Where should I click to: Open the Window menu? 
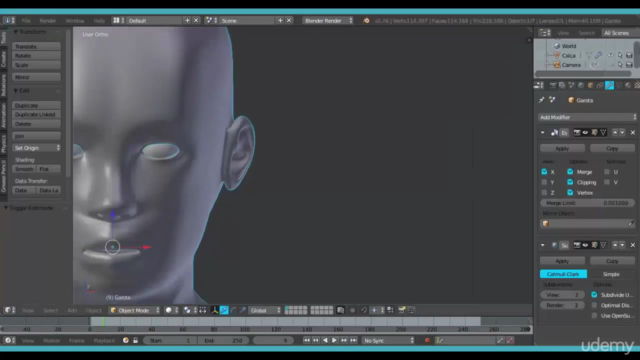tap(75, 20)
